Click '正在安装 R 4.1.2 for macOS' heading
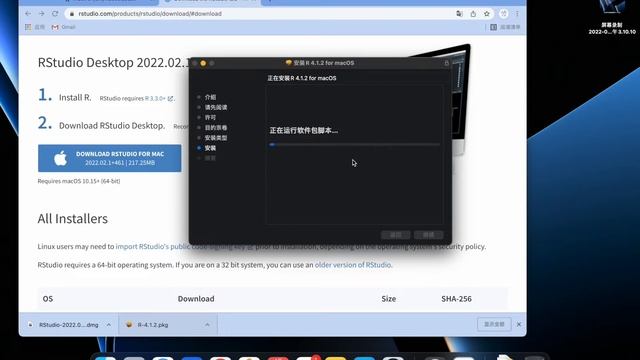This screenshot has height=360, width=640. (302, 78)
